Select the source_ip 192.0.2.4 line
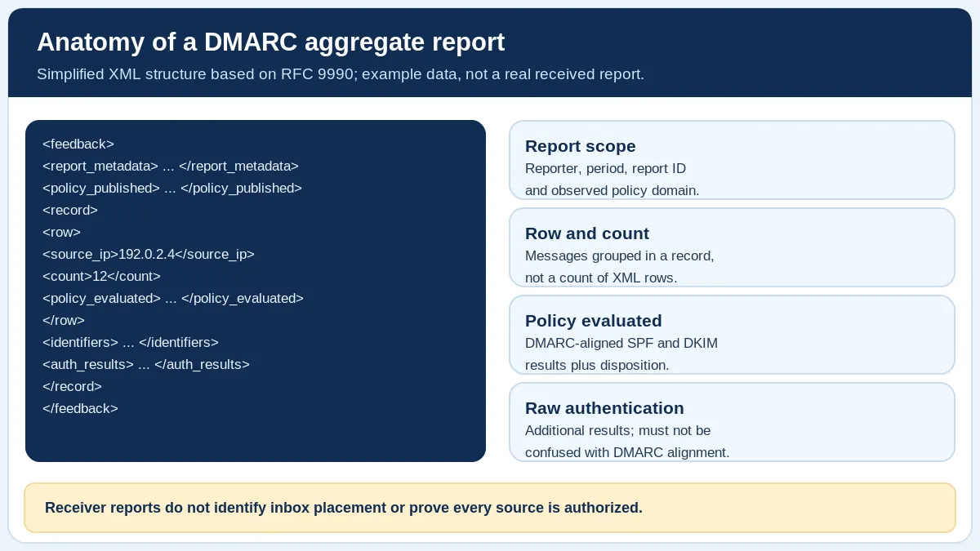 [149, 255]
